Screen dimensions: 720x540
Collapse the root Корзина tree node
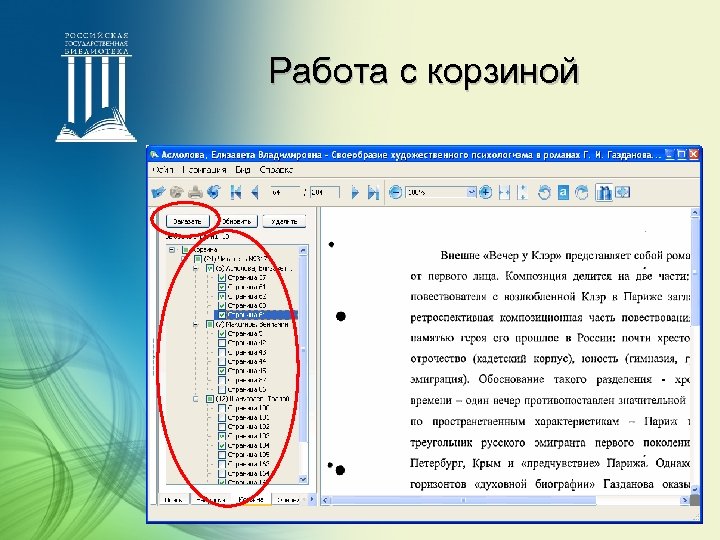coord(172,250)
